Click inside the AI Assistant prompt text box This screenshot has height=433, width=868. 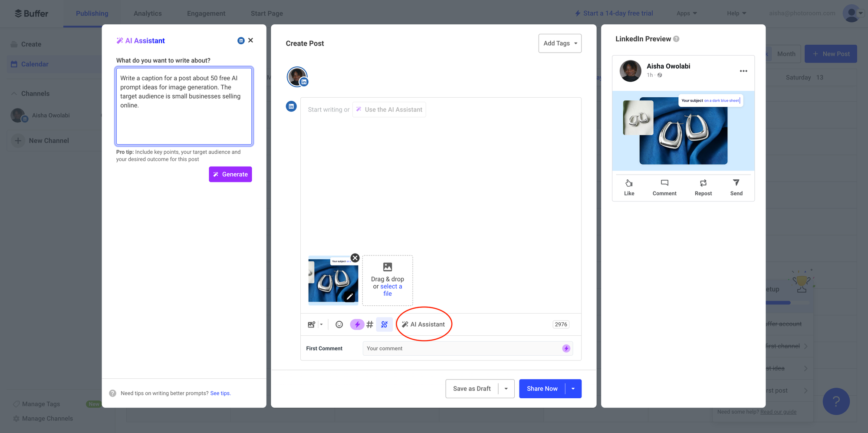[184, 106]
